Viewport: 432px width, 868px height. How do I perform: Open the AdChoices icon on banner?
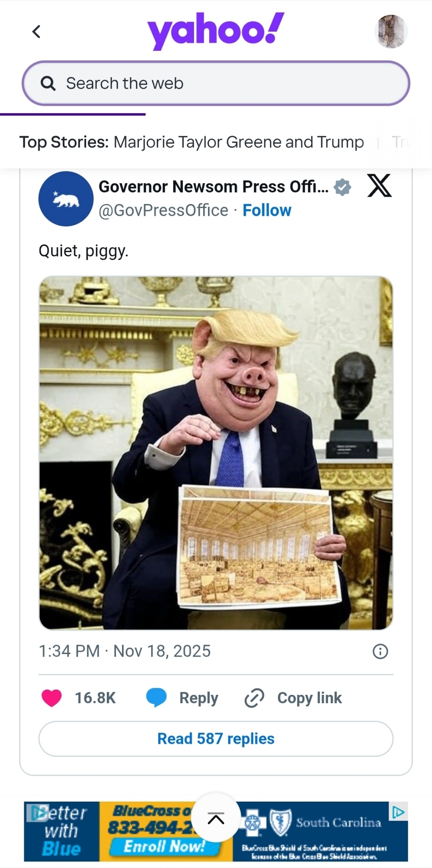click(398, 812)
